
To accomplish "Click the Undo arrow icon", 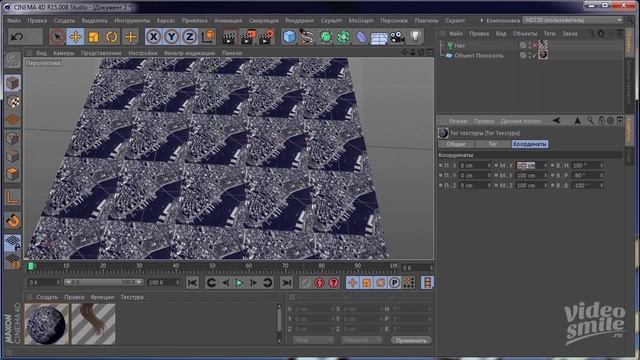I will click(x=17, y=37).
